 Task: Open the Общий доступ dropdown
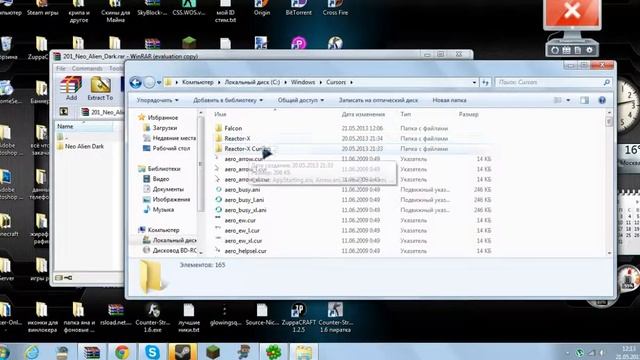tap(301, 100)
